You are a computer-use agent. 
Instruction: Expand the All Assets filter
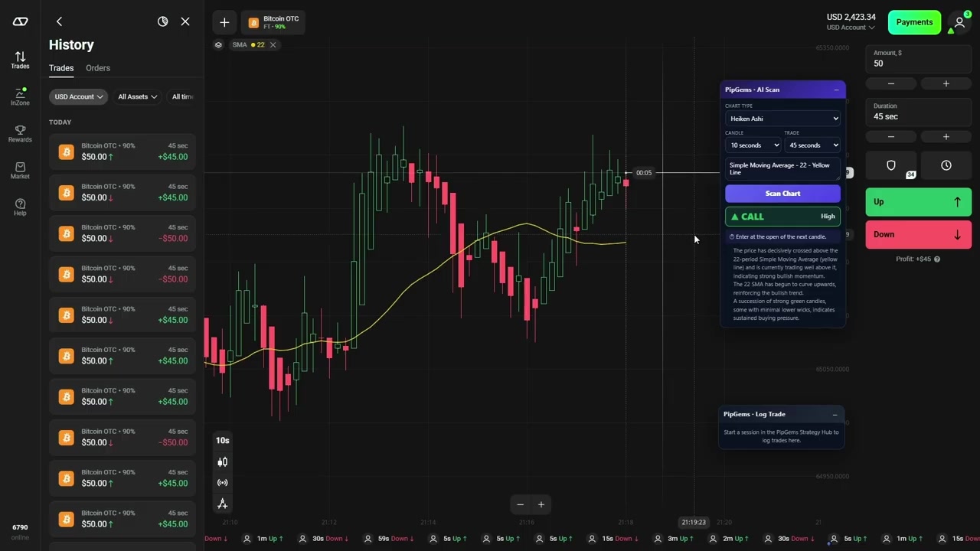137,96
